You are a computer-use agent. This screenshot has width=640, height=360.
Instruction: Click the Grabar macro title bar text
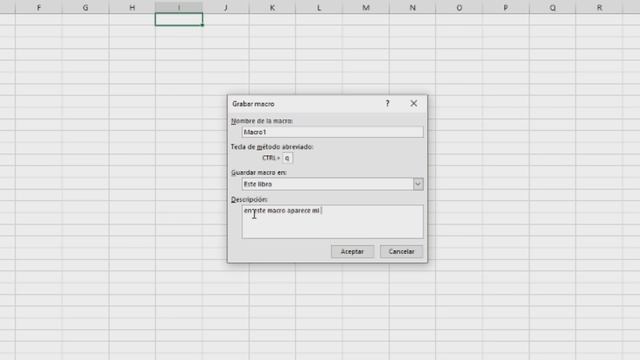(x=253, y=104)
